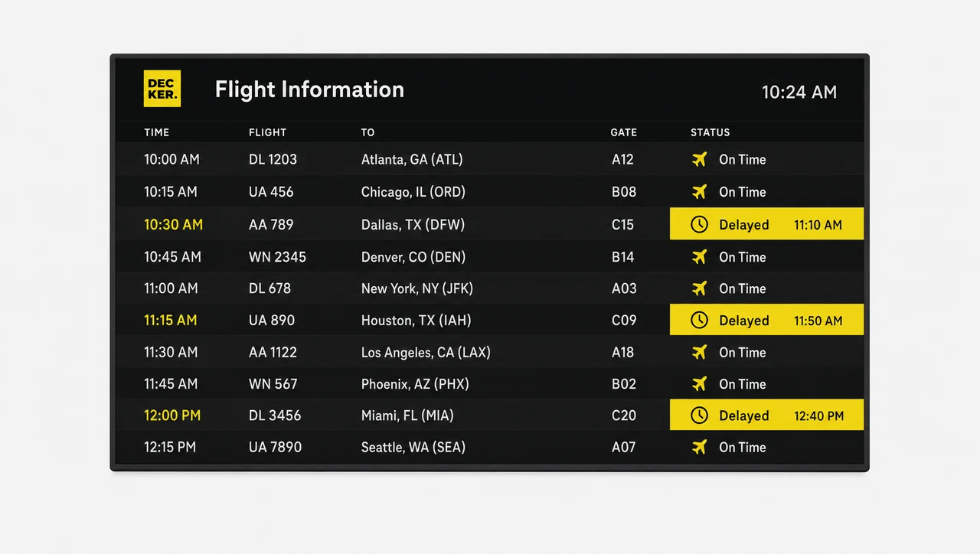
Task: Select flight number AA 1122
Action: pyautogui.click(x=273, y=353)
